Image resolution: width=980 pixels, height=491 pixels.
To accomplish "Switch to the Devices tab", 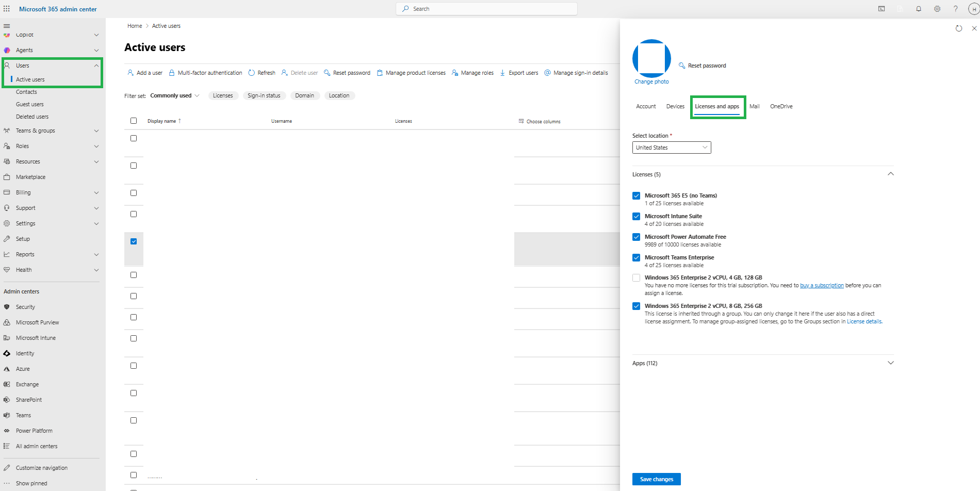I will 675,106.
